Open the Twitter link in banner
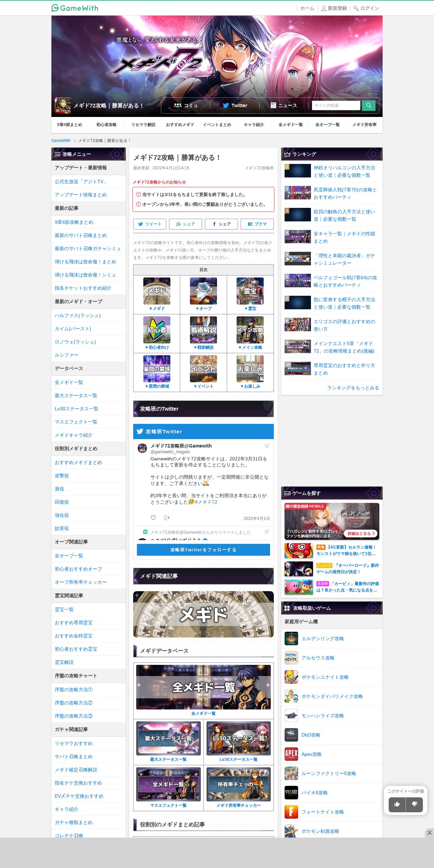434x868 pixels. point(235,105)
